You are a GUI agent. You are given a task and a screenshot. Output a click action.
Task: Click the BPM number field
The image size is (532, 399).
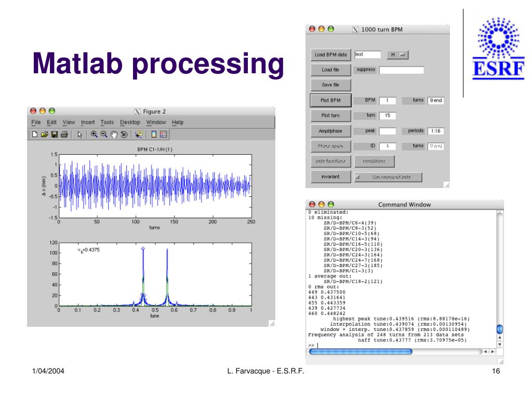tap(388, 100)
